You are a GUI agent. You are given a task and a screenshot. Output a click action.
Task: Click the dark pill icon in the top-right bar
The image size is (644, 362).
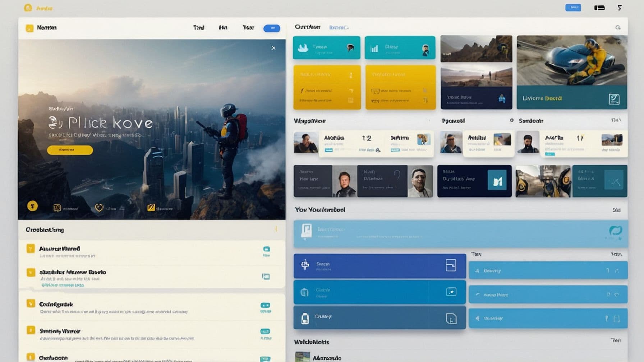click(599, 8)
